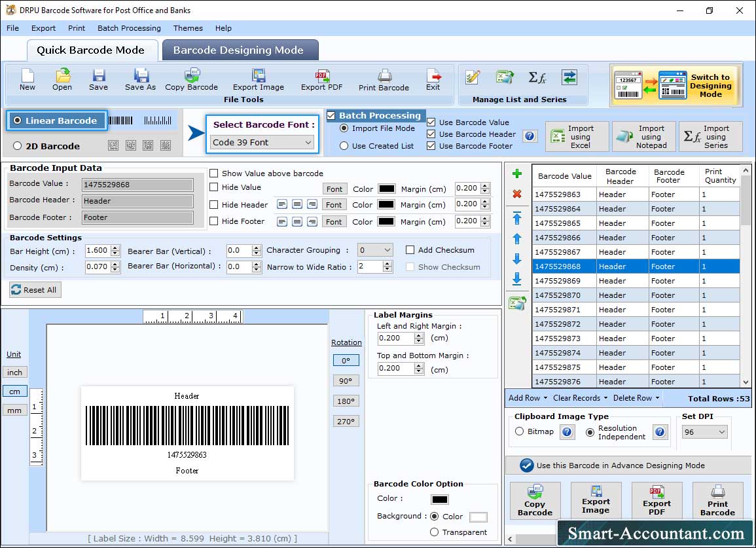The image size is (756, 548).
Task: Click Import using Notepad button
Action: (644, 137)
